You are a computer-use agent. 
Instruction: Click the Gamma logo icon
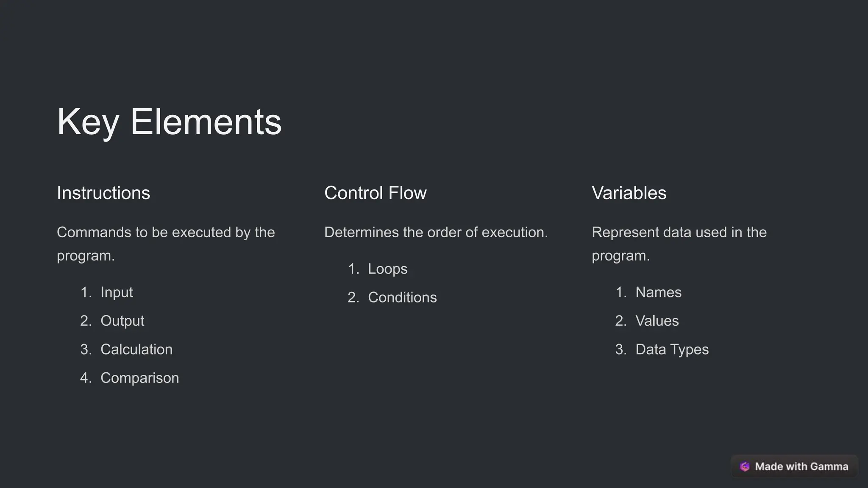[x=745, y=466]
